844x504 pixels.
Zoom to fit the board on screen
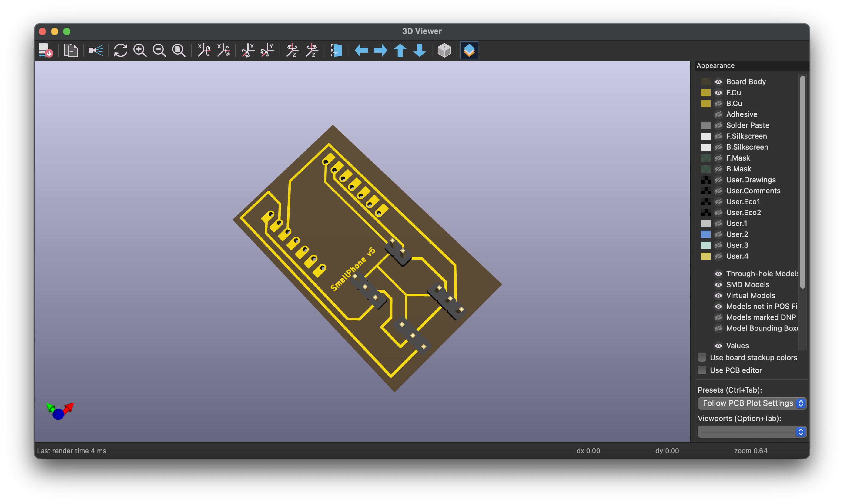tap(179, 50)
